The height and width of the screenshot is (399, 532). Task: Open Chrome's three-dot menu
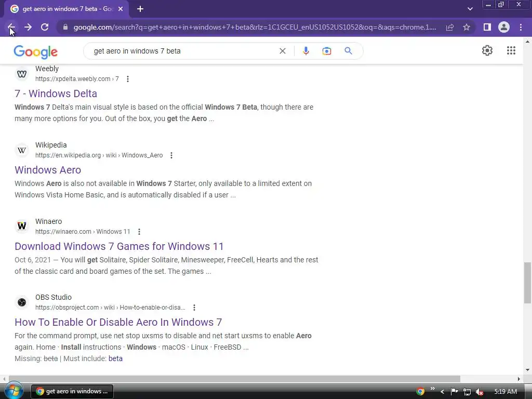pos(521,27)
